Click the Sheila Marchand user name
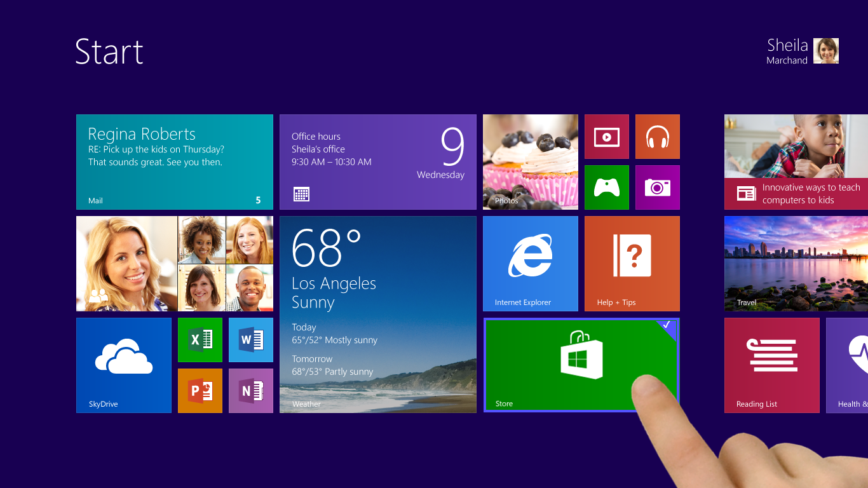 787,51
